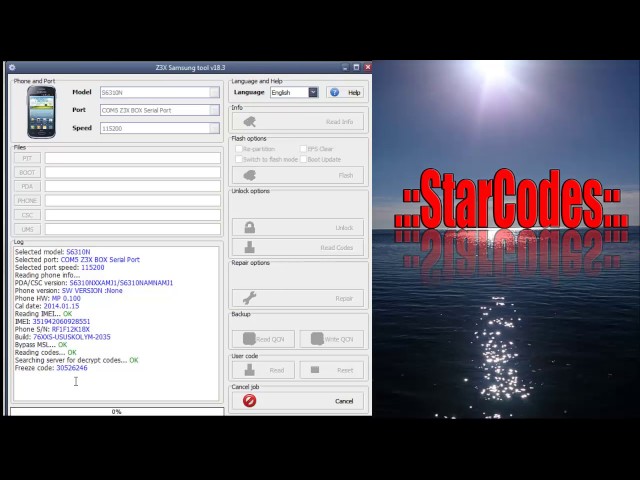
Task: Click the PDA file button
Action: click(x=27, y=187)
